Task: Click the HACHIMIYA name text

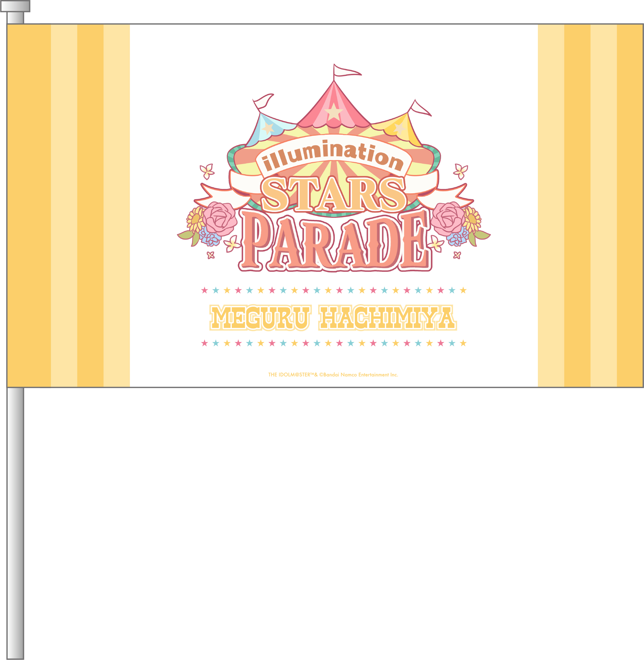Action: coord(388,318)
